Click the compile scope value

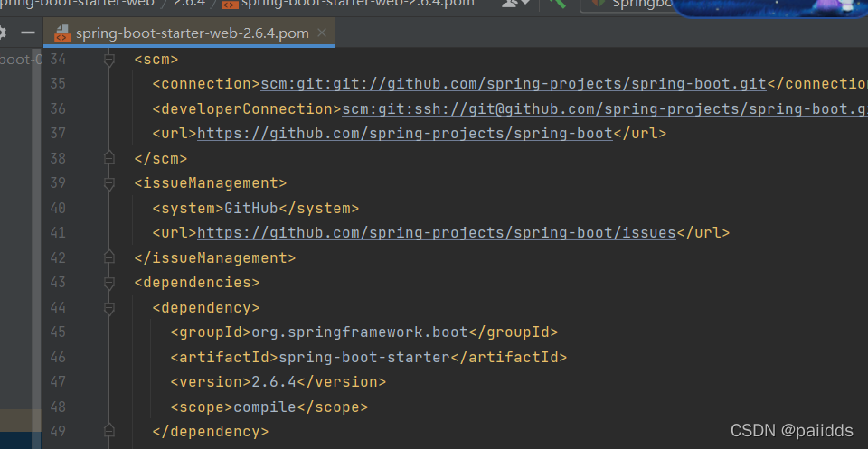click(265, 407)
